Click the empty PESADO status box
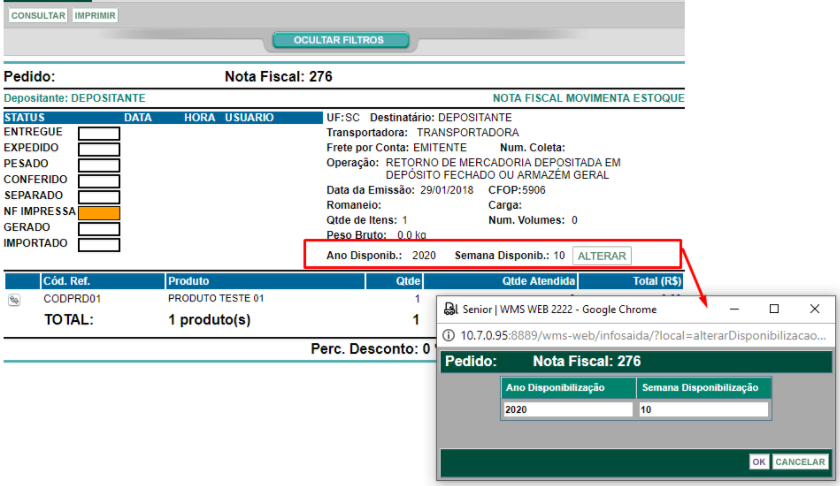 click(99, 165)
